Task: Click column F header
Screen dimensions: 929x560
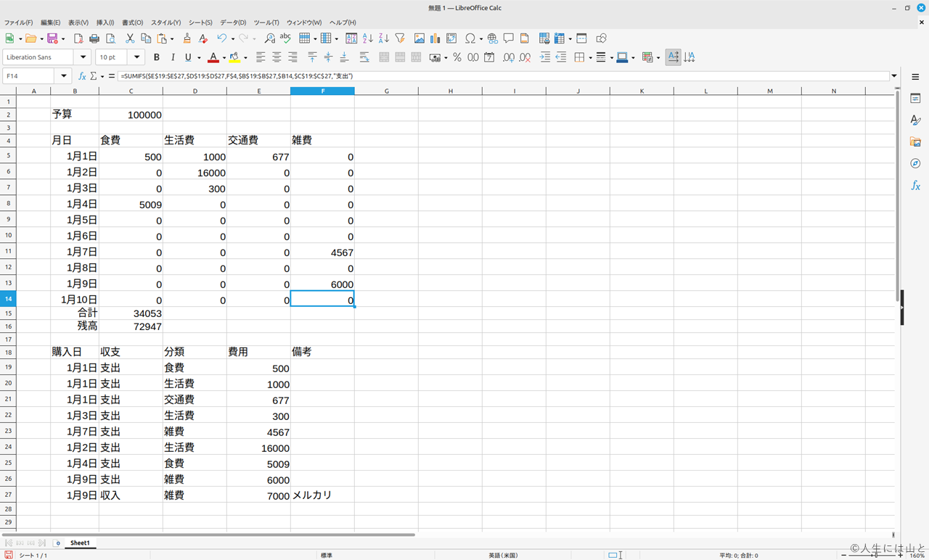Action: point(322,91)
